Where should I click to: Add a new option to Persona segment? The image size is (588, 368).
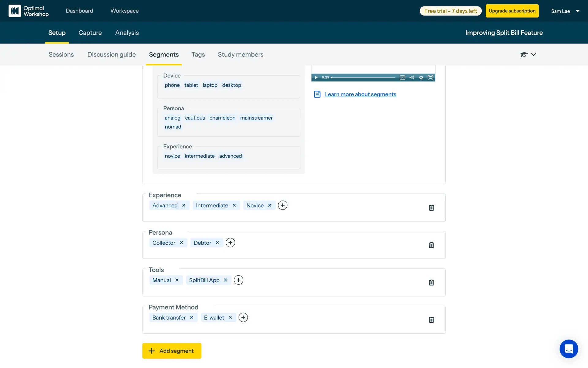[230, 243]
